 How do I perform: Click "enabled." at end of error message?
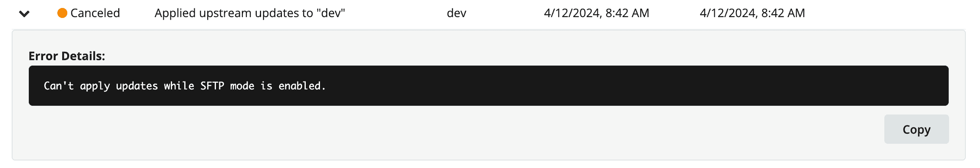click(302, 86)
